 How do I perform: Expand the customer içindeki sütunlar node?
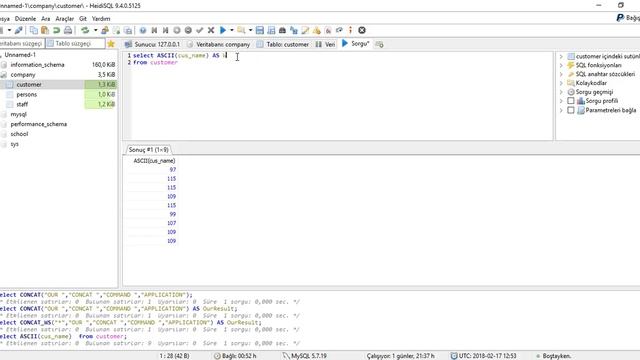561,56
